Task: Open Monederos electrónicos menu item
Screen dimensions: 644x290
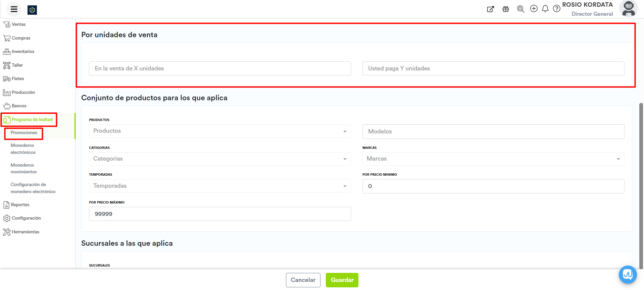Action: click(x=23, y=149)
